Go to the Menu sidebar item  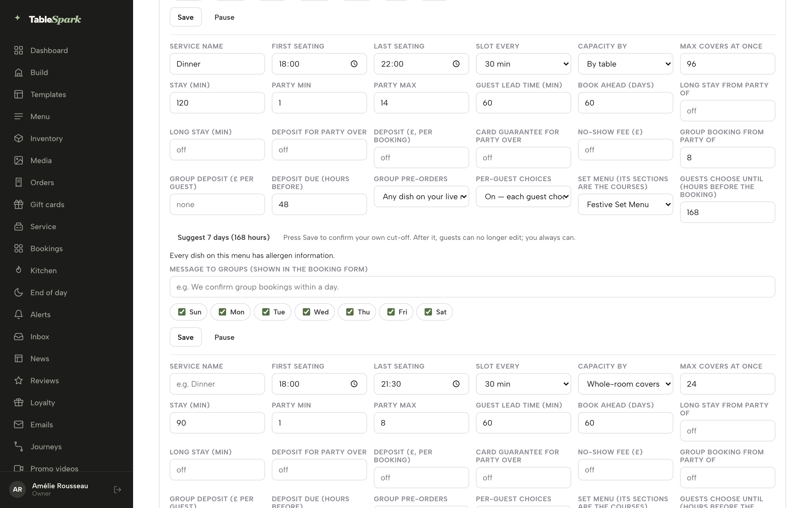tap(40, 116)
